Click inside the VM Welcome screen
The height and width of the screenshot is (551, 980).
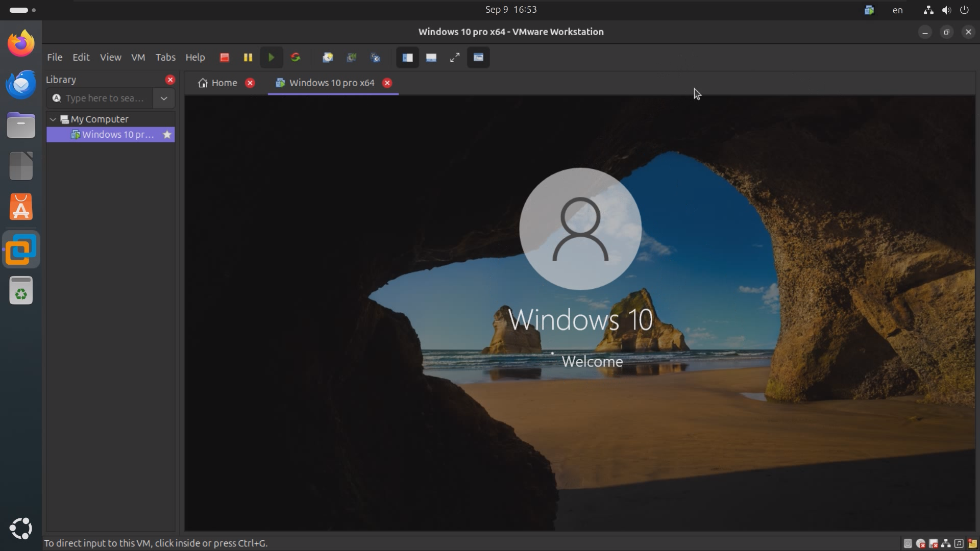coord(579,313)
